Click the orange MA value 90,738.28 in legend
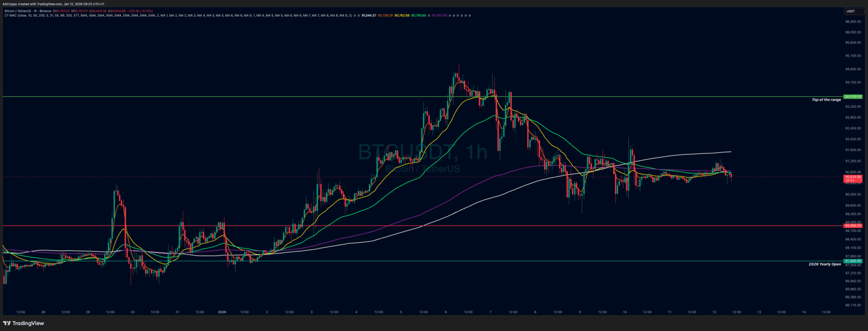 [x=385, y=16]
